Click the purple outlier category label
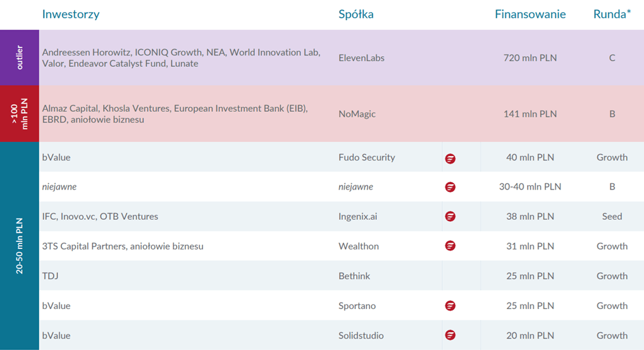The height and width of the screenshot is (350, 644). pos(20,57)
